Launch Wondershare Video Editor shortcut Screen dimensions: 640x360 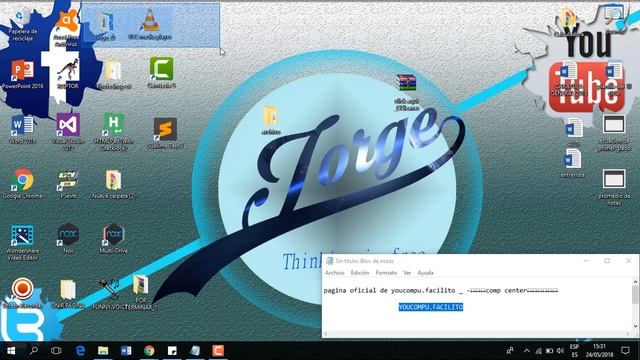(x=22, y=242)
